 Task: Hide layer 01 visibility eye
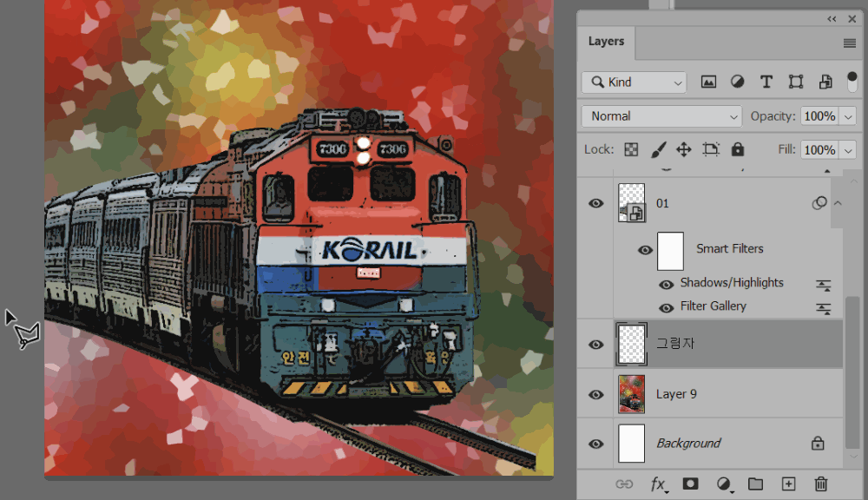596,203
